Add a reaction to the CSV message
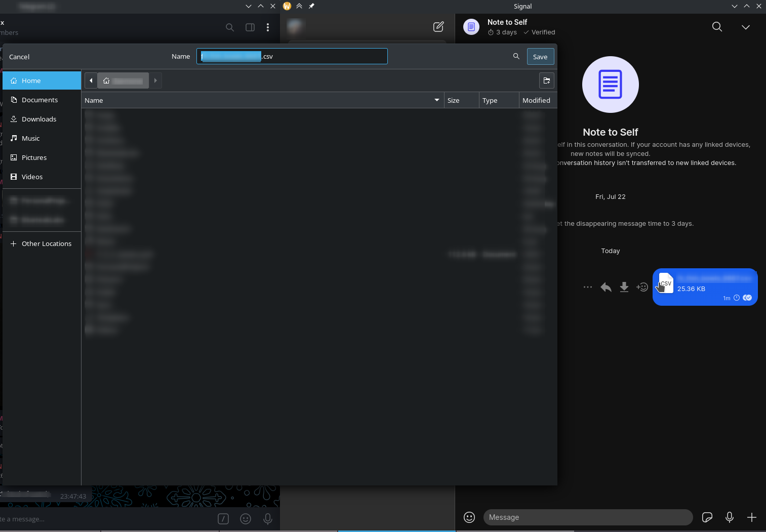The image size is (766, 532). [642, 287]
